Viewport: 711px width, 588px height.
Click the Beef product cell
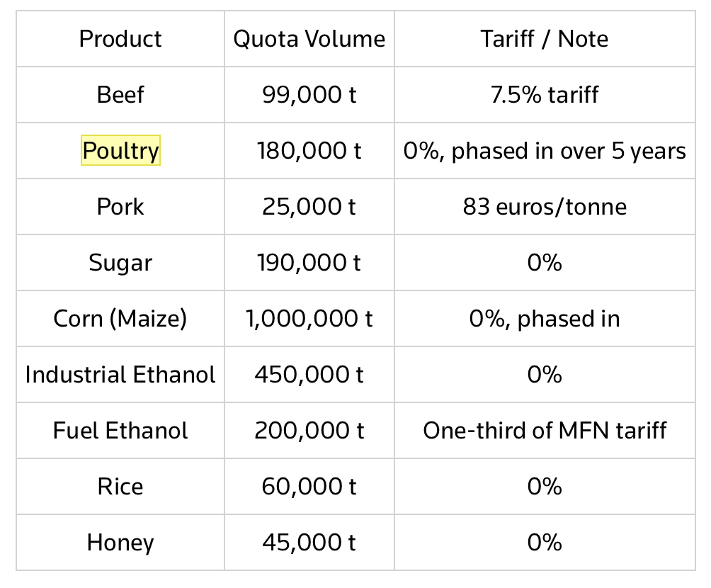tap(120, 95)
